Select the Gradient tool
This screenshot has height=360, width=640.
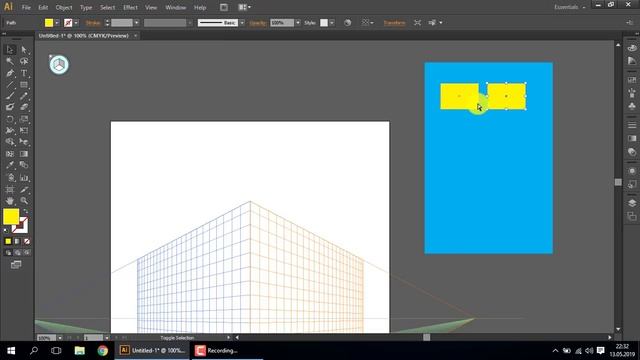(x=24, y=154)
